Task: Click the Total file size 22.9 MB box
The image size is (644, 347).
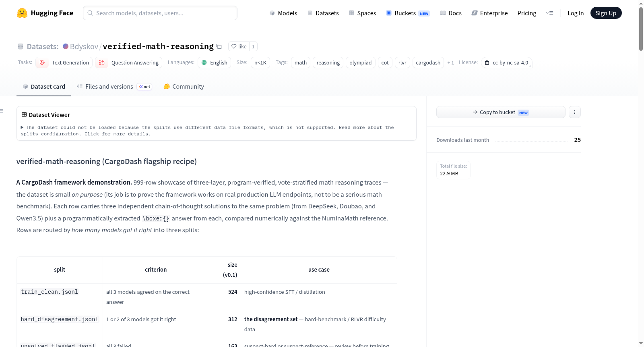Action: pos(453,170)
